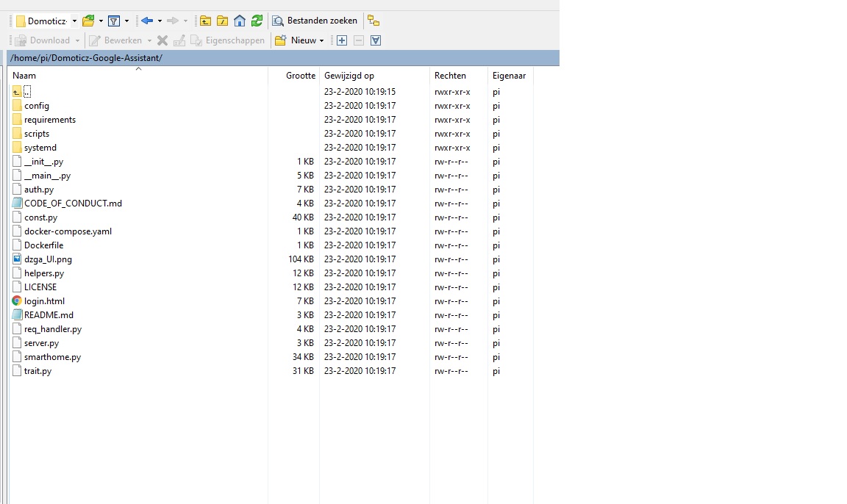Jump to the root directory folder icon
Image resolution: width=847 pixels, height=504 pixels.
pyautogui.click(x=223, y=21)
